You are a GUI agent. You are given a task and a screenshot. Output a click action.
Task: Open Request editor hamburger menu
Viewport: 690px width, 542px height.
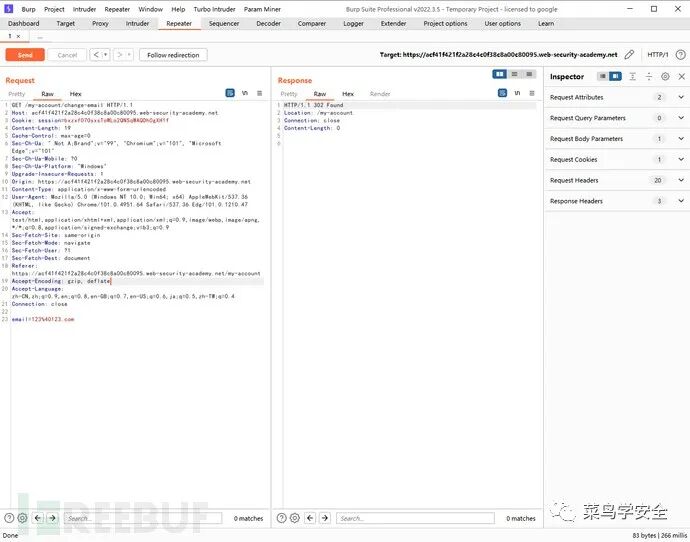(260, 93)
